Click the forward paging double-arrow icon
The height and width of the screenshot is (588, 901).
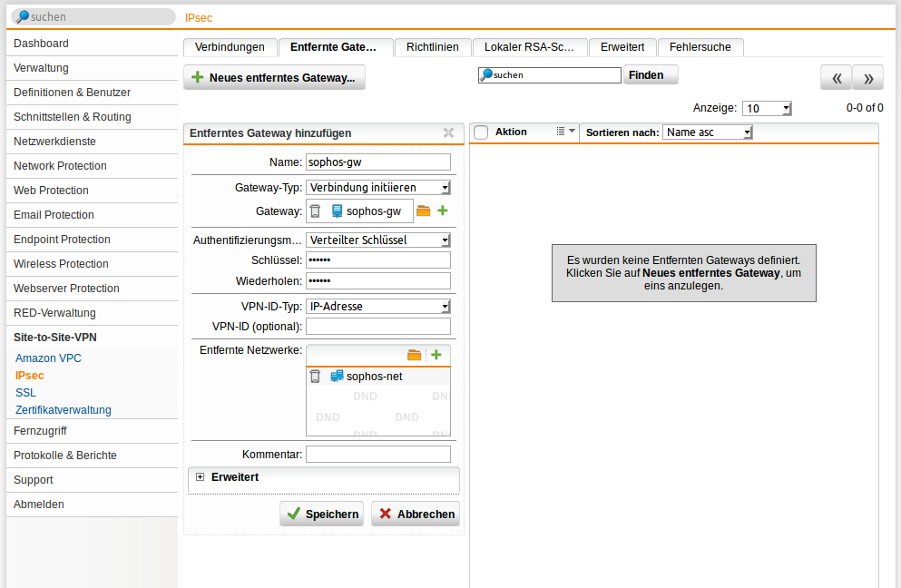point(867,78)
